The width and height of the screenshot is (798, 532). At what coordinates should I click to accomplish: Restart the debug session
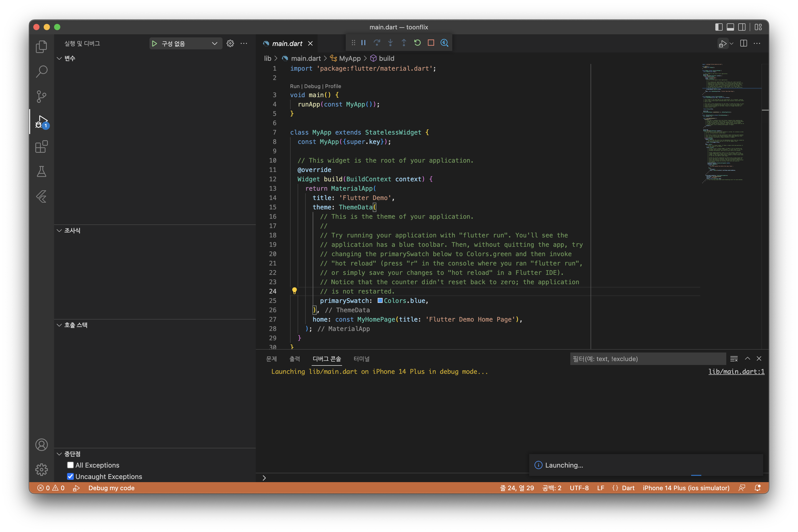(x=417, y=43)
